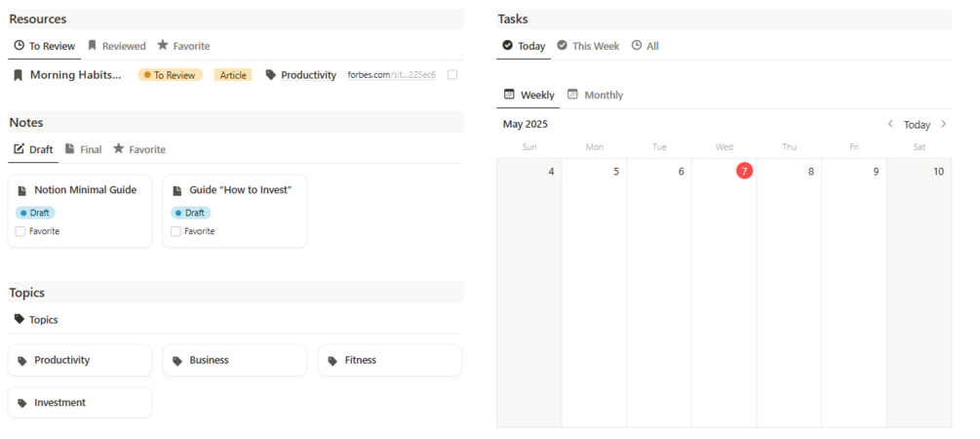This screenshot has width=980, height=439.
Task: Select the highlighted day 7 in calendar
Action: 744,171
